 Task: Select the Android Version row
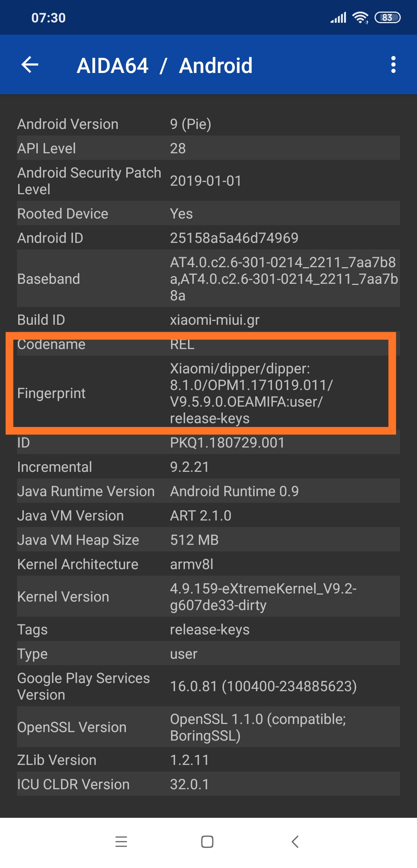click(208, 124)
